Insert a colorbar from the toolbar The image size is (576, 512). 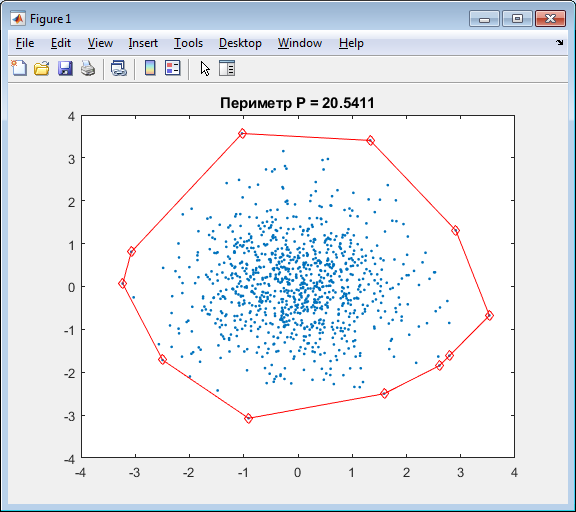point(150,68)
